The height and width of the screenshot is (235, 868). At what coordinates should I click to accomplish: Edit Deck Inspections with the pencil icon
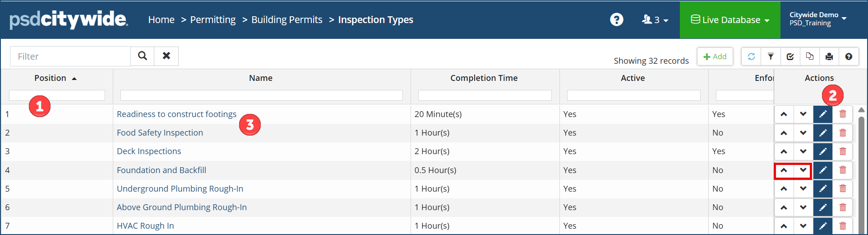(x=823, y=151)
